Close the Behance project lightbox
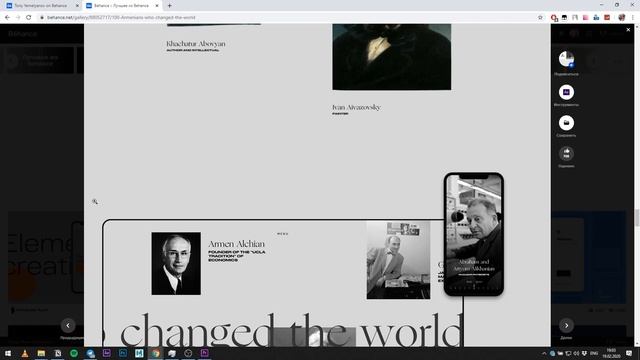This screenshot has height=360, width=640. [x=628, y=30]
